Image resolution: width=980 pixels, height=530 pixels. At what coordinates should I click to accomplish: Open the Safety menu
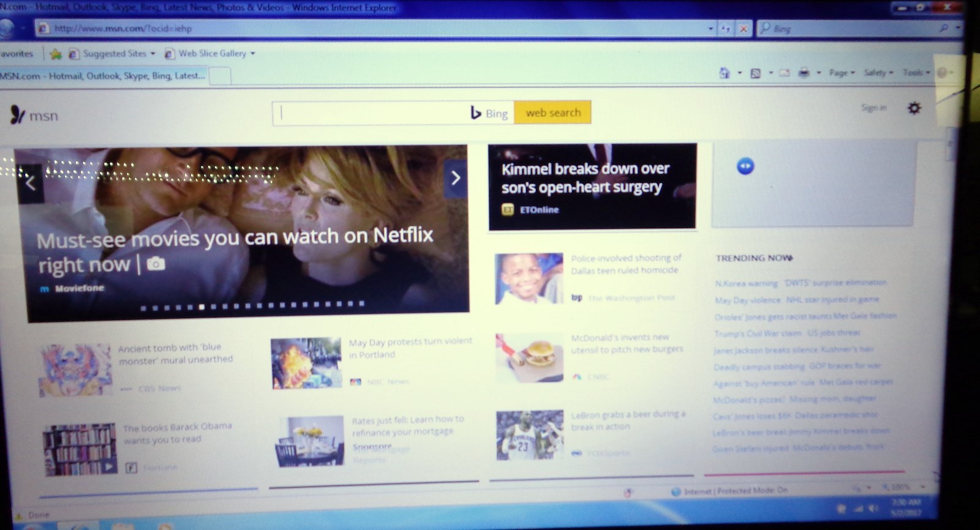[x=878, y=73]
